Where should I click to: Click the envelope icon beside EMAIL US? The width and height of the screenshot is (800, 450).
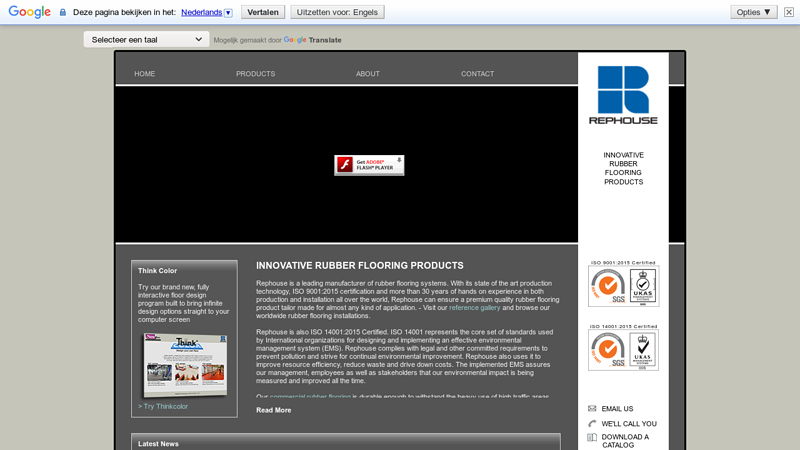[x=592, y=409]
